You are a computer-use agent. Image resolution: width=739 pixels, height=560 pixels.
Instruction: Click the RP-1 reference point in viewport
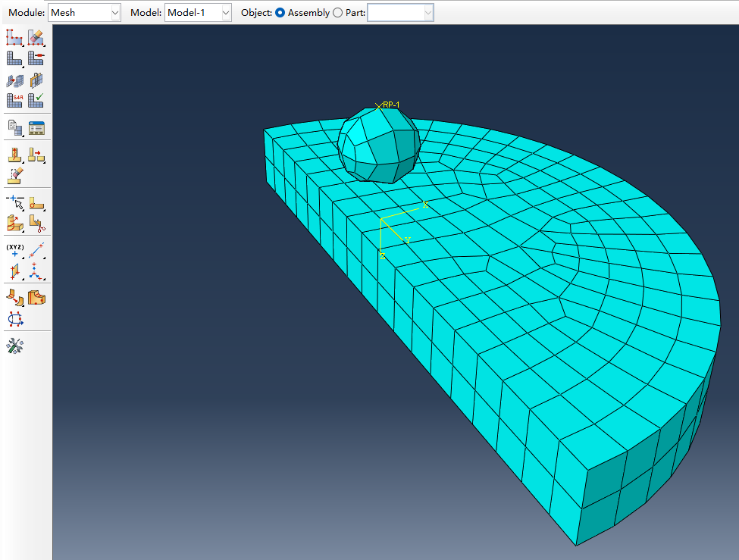coord(378,107)
